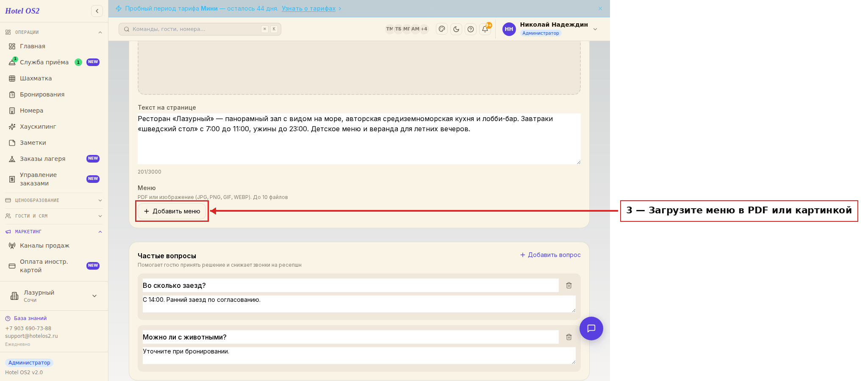
Task: Open the Лазурный Сочи hotel selector
Action: [x=54, y=296]
